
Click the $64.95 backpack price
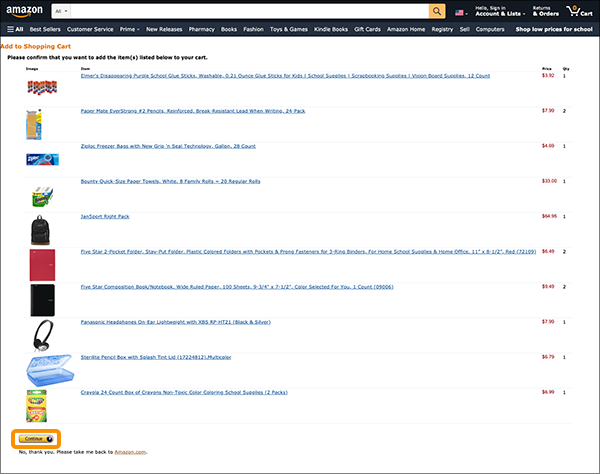549,217
